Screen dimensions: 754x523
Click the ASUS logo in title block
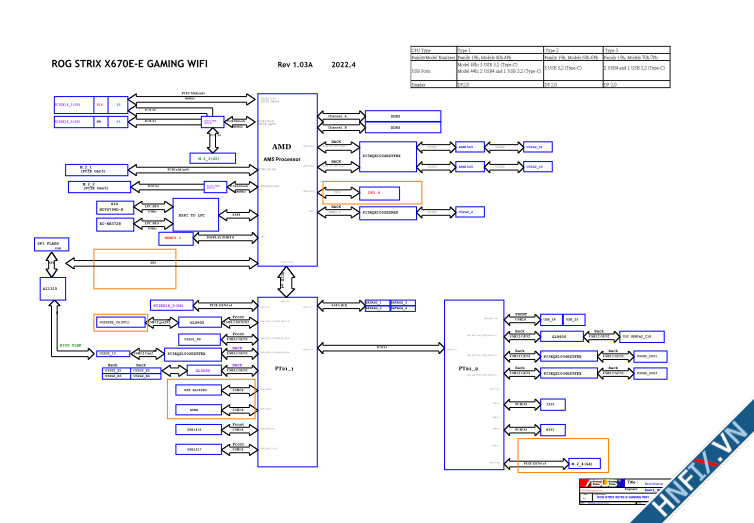[601, 483]
